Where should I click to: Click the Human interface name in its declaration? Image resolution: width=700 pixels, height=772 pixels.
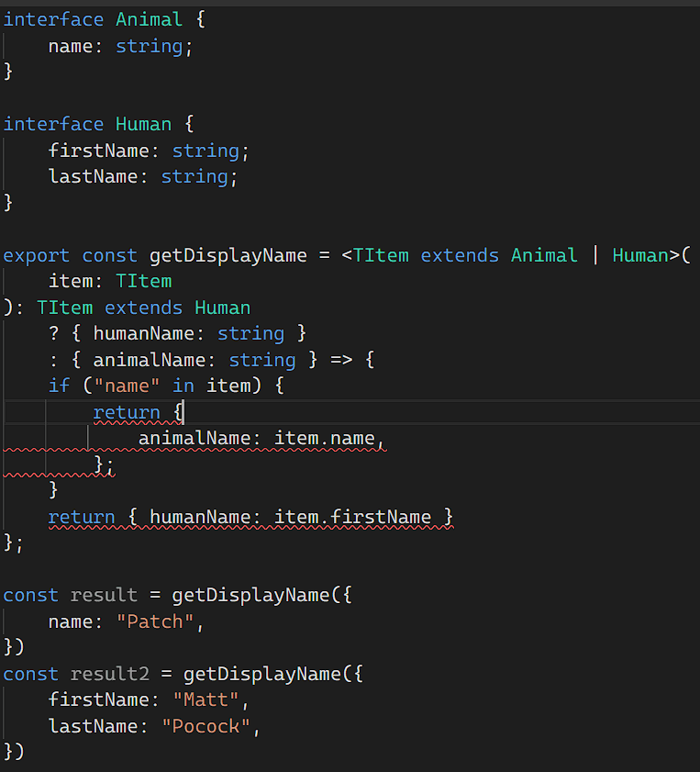(143, 124)
